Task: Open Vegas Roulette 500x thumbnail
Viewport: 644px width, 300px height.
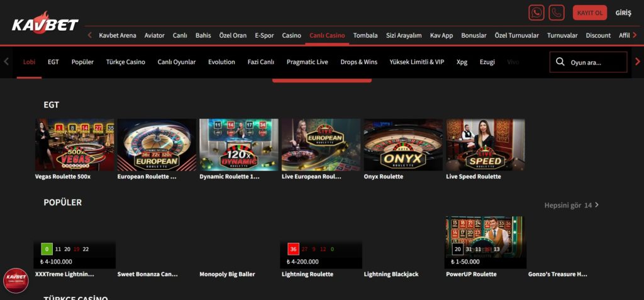Action: 74,145
